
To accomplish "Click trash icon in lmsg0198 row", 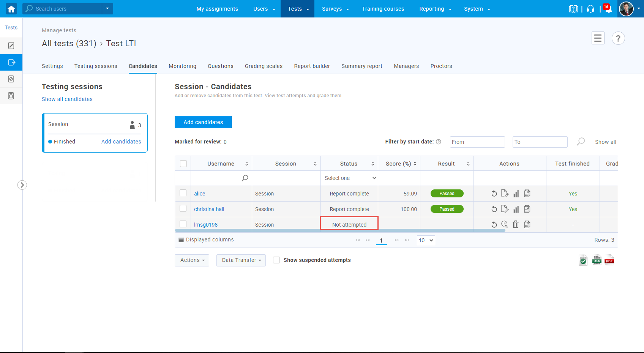I will point(515,224).
